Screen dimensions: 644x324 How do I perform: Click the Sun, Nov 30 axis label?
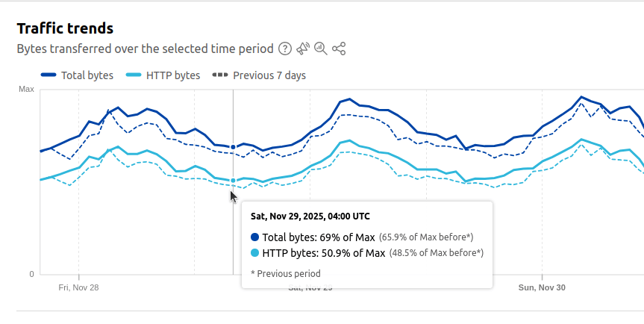(542, 287)
